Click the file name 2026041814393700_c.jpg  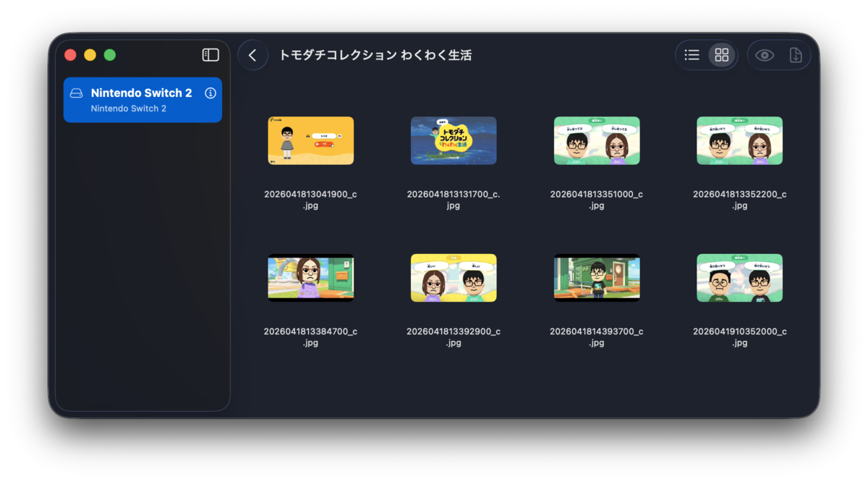click(x=597, y=337)
